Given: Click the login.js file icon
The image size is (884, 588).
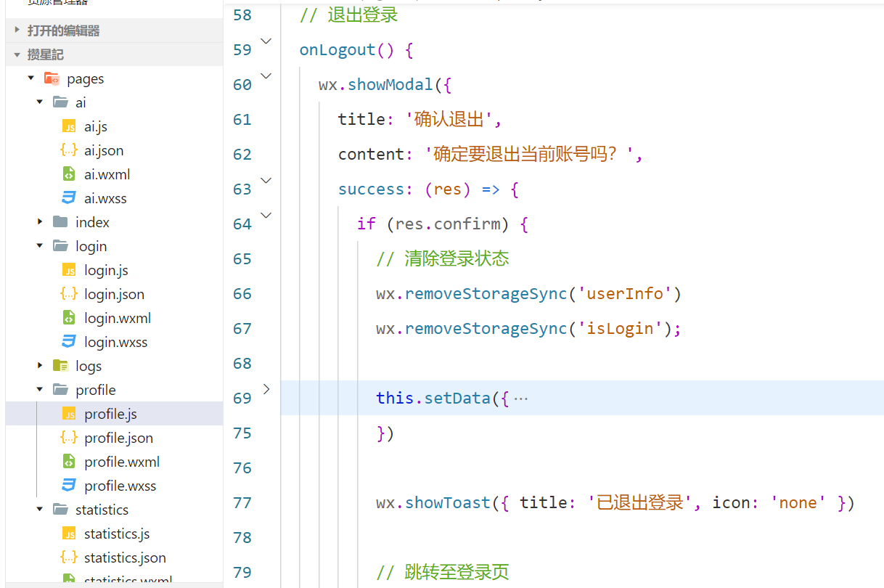Looking at the screenshot, I should (x=69, y=270).
